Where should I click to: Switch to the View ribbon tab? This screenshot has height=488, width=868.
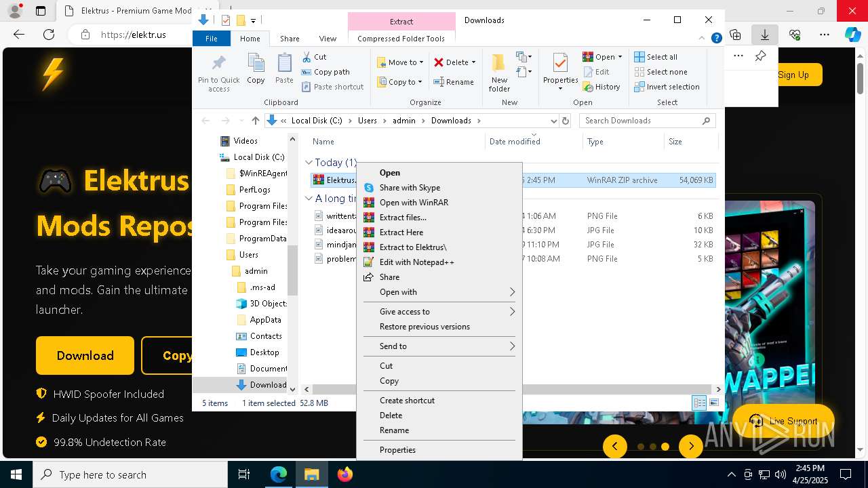pos(328,39)
